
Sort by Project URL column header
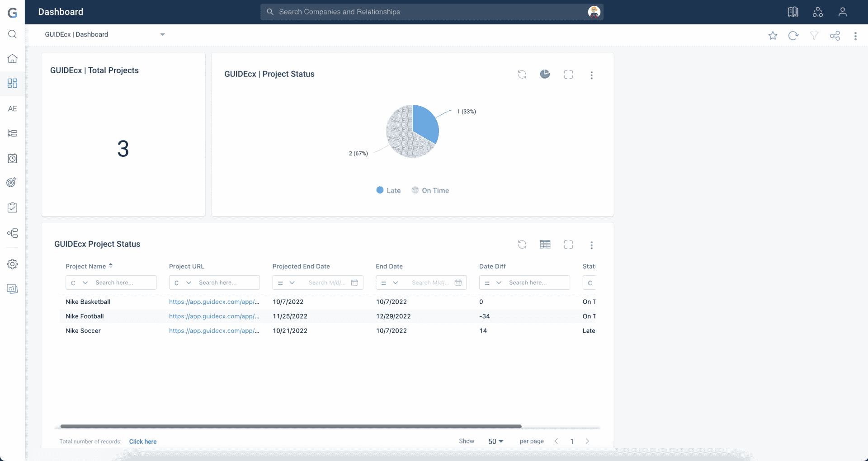pyautogui.click(x=187, y=266)
